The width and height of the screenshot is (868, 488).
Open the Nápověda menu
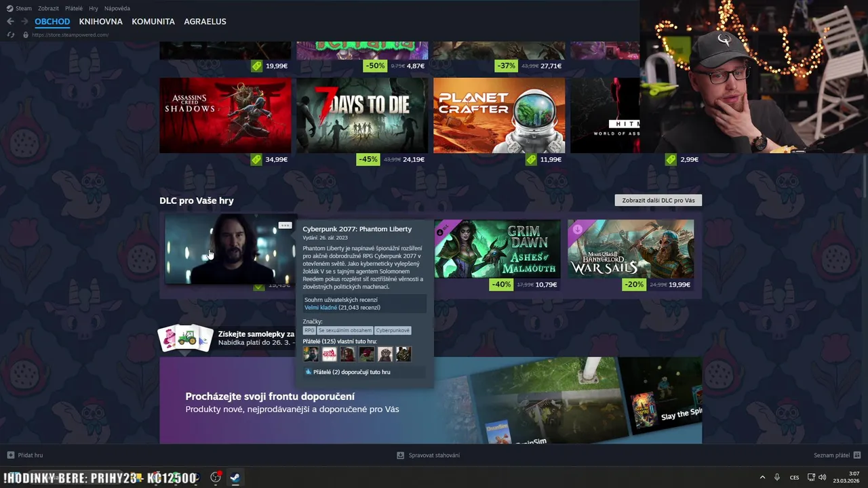pyautogui.click(x=117, y=8)
